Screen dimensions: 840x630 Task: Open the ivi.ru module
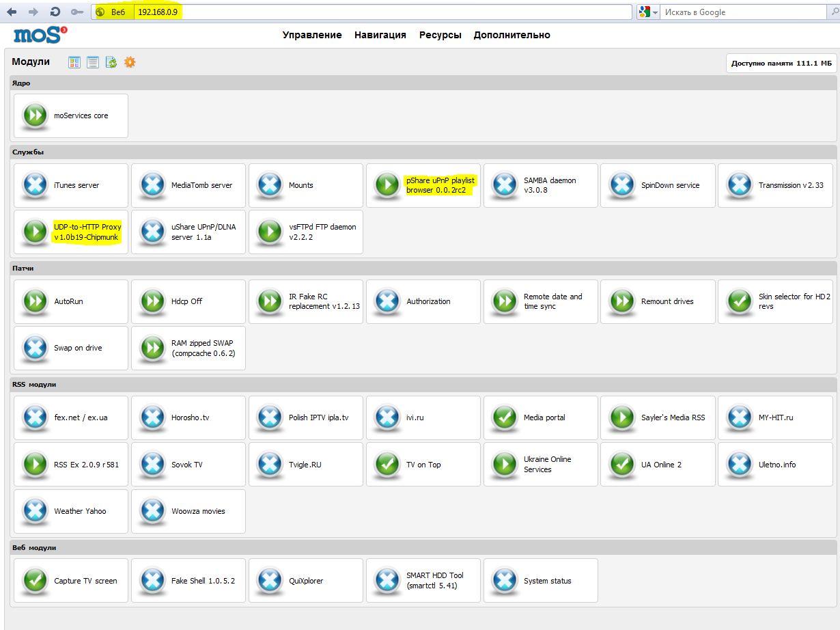pos(423,417)
